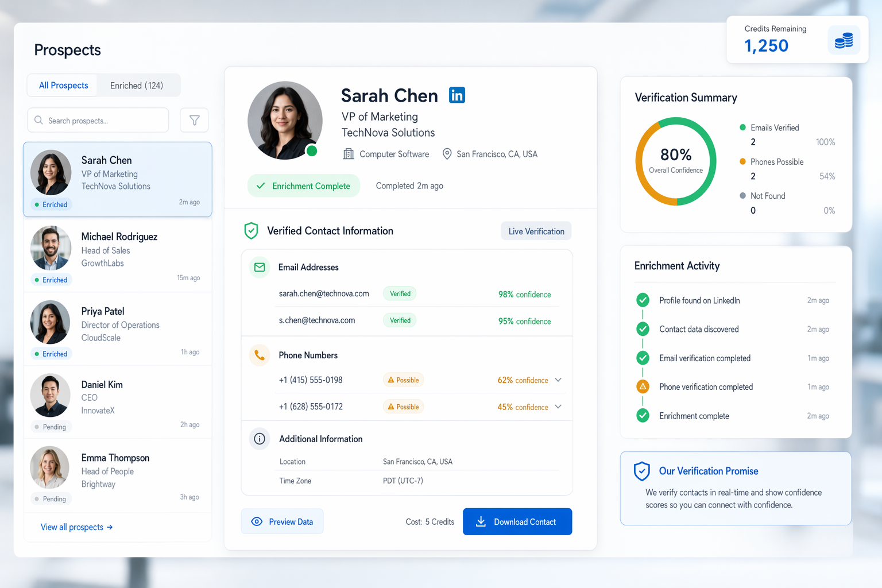The image size is (882, 588).
Task: Open the View all prospects link
Action: pos(76,527)
